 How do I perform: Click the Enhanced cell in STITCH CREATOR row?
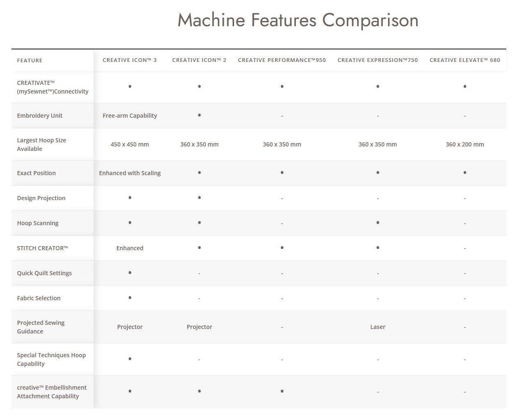coord(130,248)
